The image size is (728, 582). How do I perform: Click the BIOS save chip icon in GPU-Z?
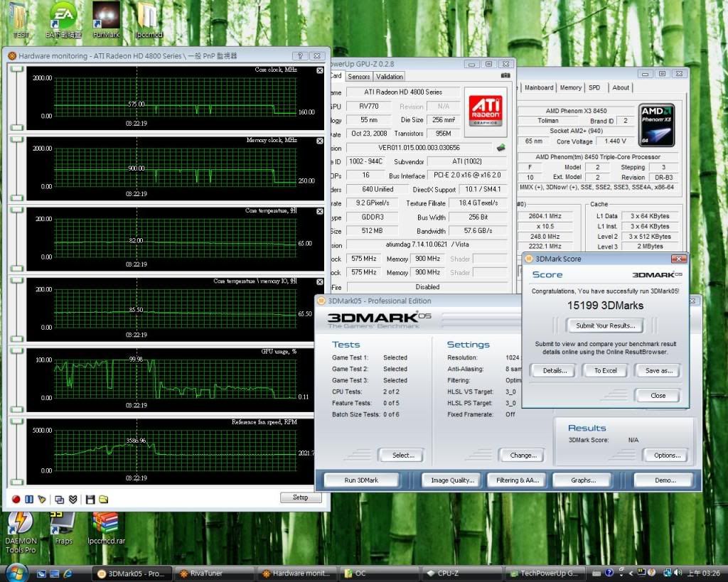coord(501,148)
